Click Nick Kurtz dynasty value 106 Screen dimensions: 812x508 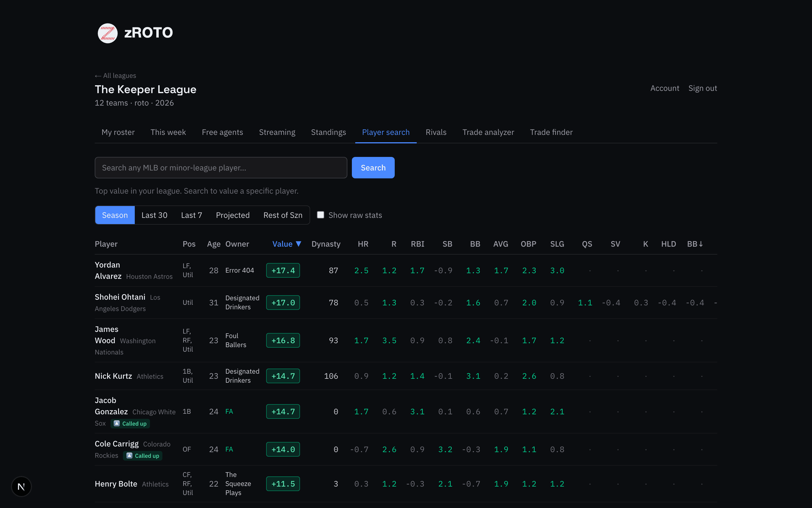point(331,376)
